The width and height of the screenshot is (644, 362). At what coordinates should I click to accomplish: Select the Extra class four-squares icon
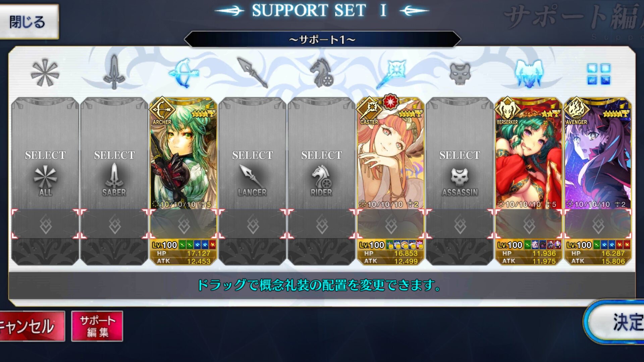pos(598,74)
